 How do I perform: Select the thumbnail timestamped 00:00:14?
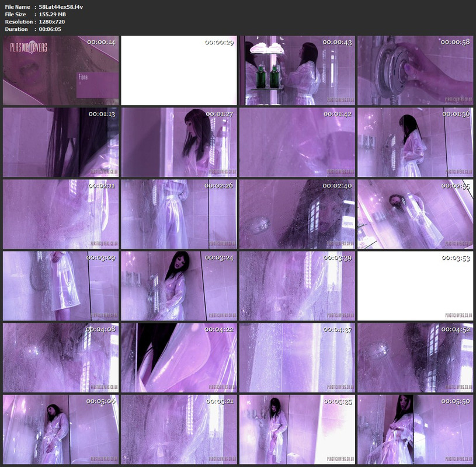[x=61, y=71]
